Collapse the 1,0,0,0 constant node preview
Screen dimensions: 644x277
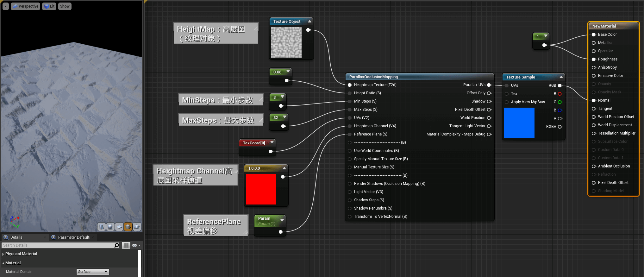(x=284, y=168)
